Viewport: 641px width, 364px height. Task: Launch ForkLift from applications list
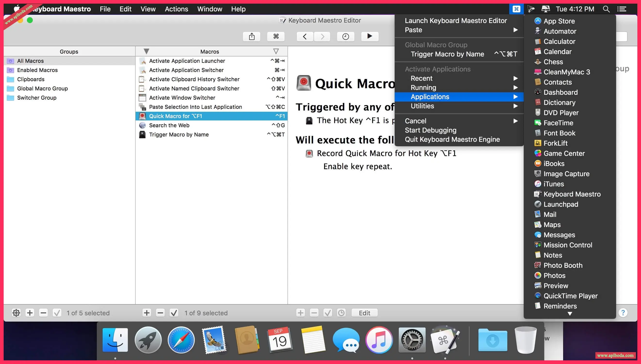tap(555, 143)
